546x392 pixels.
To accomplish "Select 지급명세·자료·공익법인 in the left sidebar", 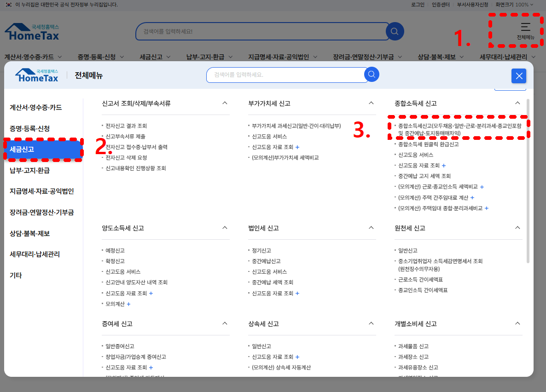I will 42,191.
